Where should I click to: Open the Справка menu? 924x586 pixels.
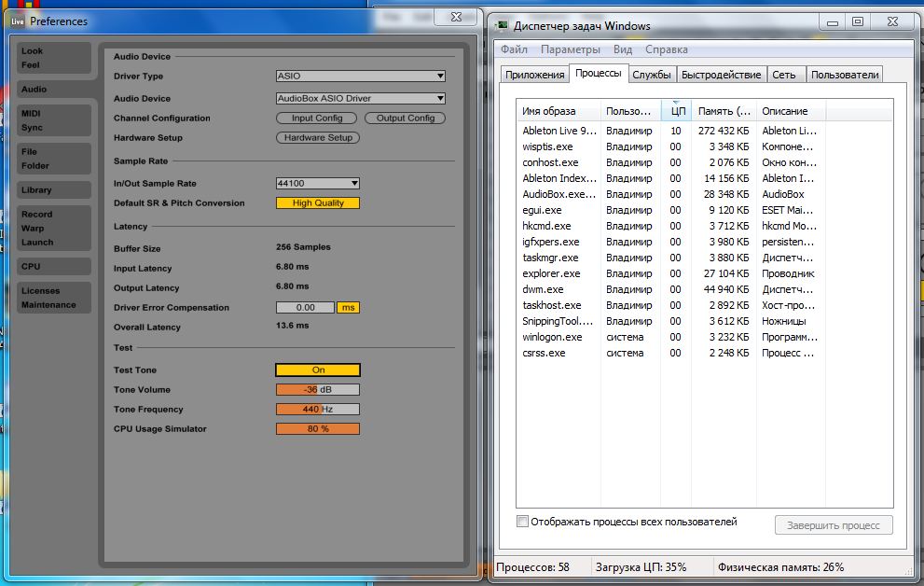666,49
